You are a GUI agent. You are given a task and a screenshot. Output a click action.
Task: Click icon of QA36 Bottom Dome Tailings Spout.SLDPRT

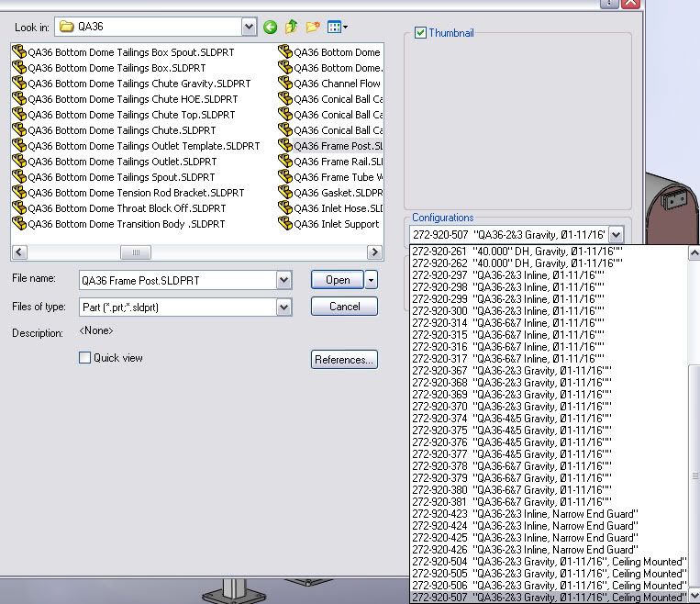[19, 177]
